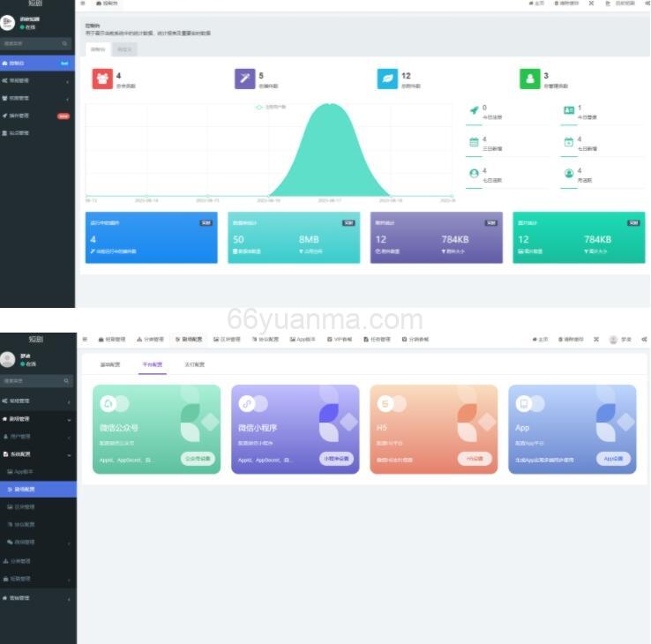The image size is (651, 644).
Task: Click the WeChat Mini Program card icon
Action: pos(247,403)
